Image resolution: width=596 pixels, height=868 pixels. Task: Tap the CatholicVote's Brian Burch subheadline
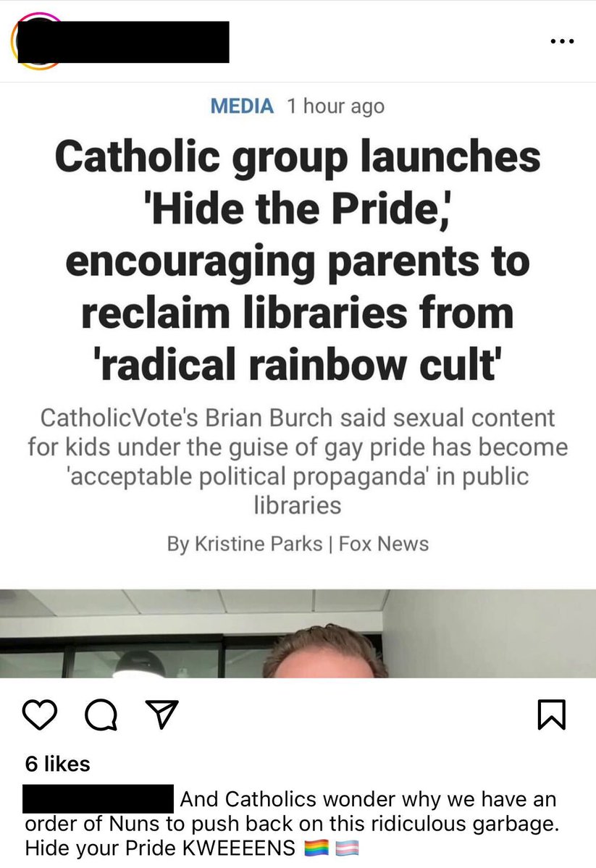coord(298,461)
